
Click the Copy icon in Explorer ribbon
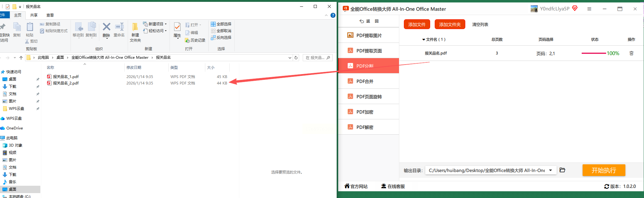point(17,27)
